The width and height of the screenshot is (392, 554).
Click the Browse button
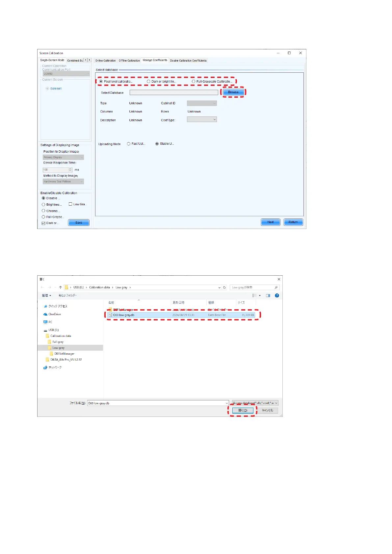[233, 92]
